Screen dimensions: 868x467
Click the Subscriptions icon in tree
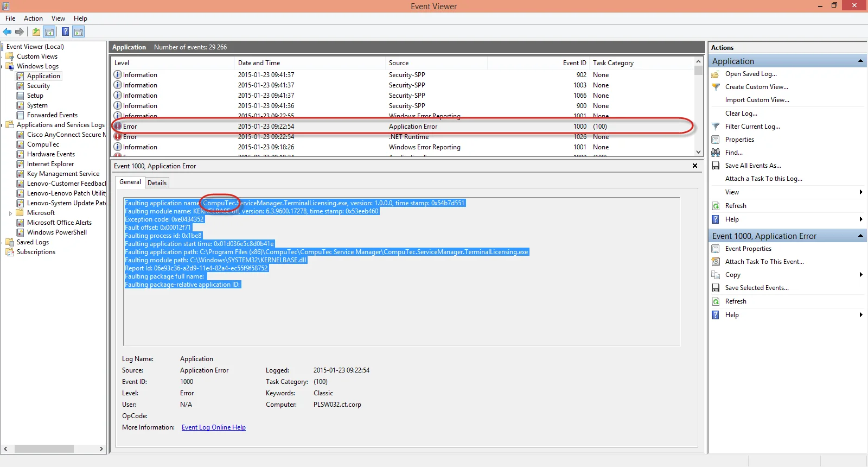point(10,252)
